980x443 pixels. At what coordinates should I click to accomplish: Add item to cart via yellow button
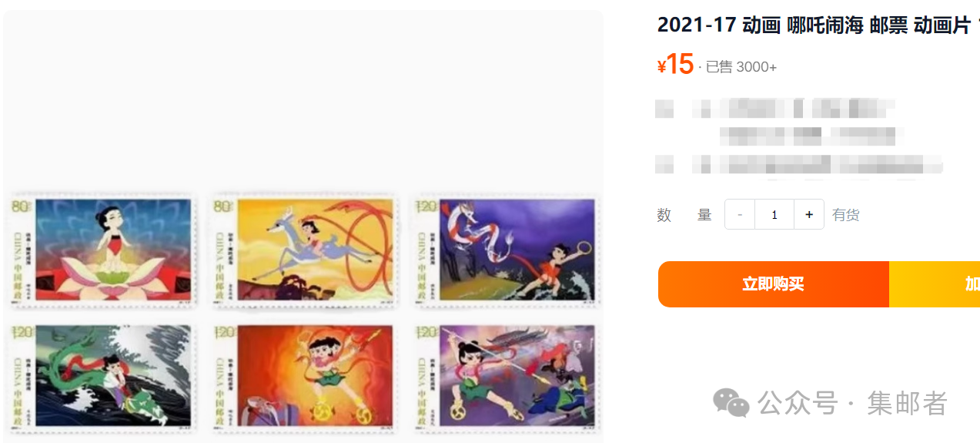point(935,284)
